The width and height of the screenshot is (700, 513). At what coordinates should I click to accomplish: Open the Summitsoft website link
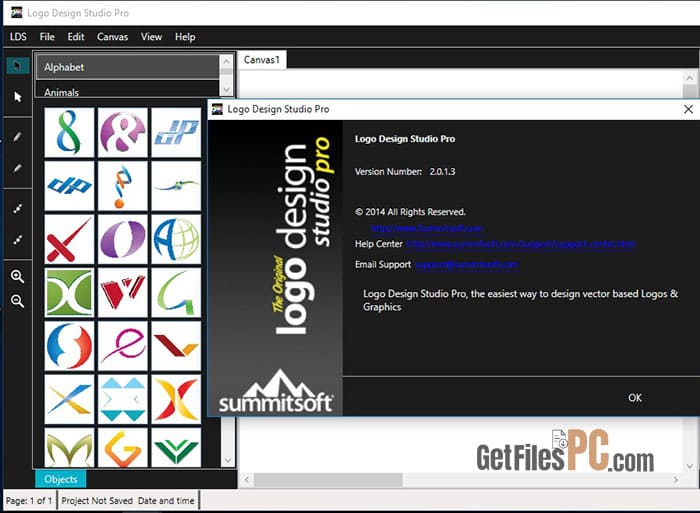click(x=427, y=228)
